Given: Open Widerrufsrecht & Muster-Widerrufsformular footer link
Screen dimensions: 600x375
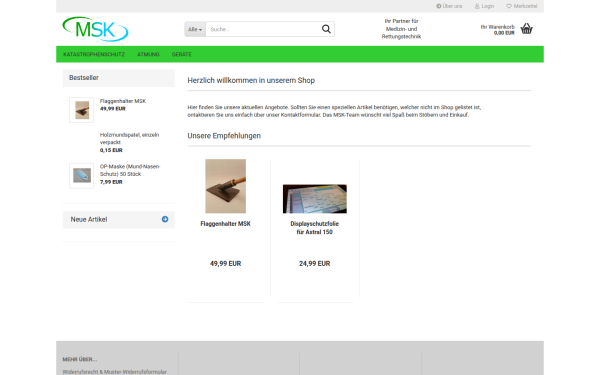Looking at the screenshot, I should 114,372.
